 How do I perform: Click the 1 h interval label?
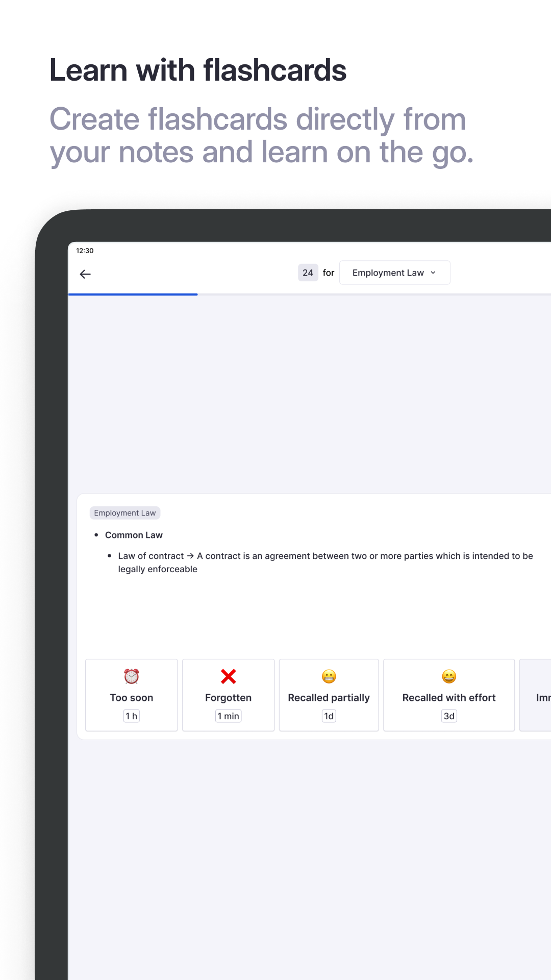pyautogui.click(x=132, y=716)
